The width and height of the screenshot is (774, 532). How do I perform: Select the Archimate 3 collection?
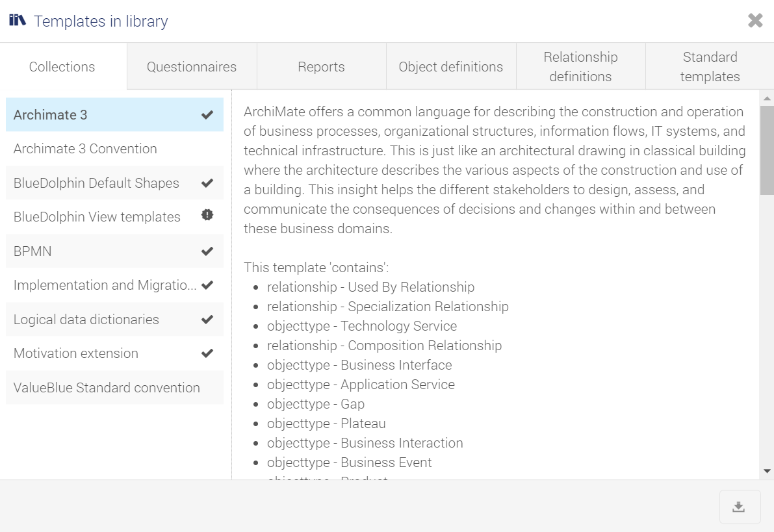pyautogui.click(x=114, y=115)
